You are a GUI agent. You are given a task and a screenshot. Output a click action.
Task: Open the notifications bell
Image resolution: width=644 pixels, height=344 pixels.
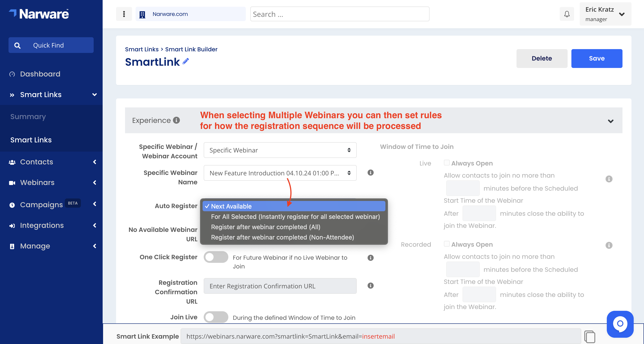[567, 14]
